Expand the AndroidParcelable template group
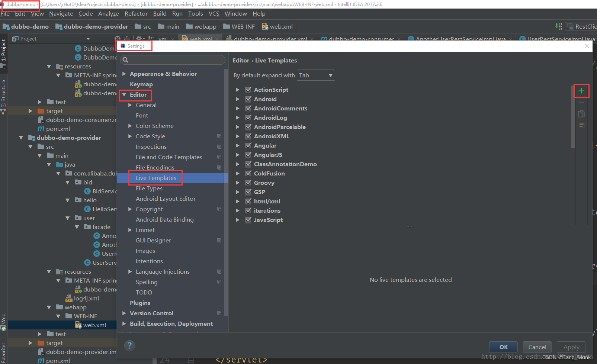The image size is (597, 364). [238, 127]
